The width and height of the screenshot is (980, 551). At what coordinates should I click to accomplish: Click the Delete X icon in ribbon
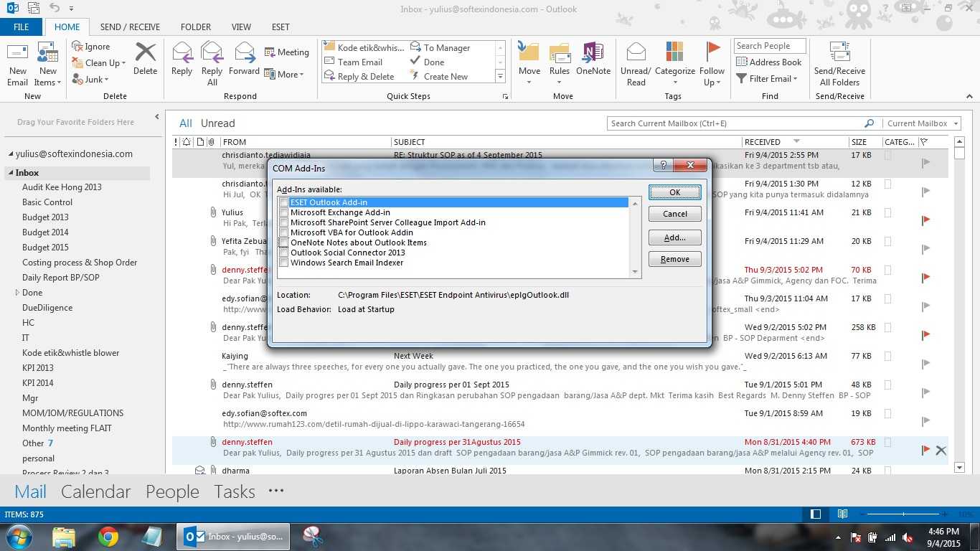pos(145,52)
